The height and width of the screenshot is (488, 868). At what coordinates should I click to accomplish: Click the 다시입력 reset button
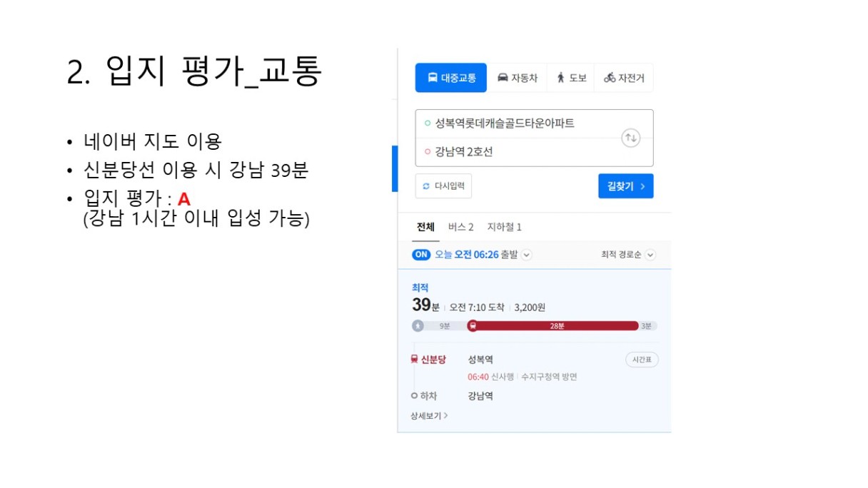pyautogui.click(x=443, y=186)
